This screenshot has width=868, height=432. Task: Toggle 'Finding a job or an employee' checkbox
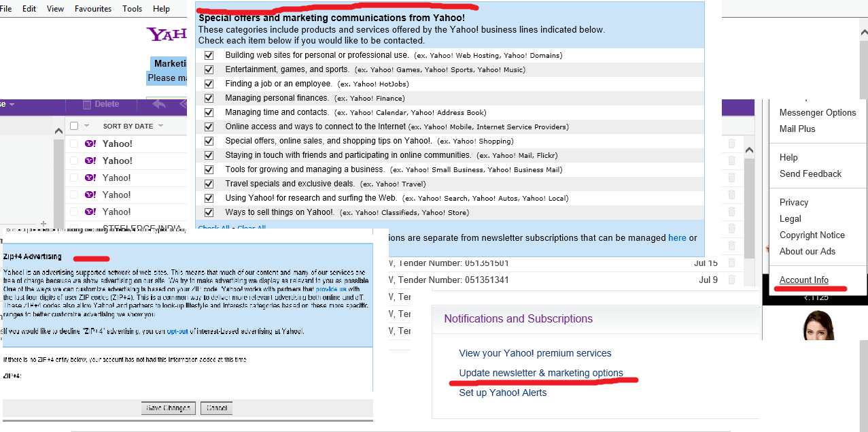pyautogui.click(x=209, y=84)
